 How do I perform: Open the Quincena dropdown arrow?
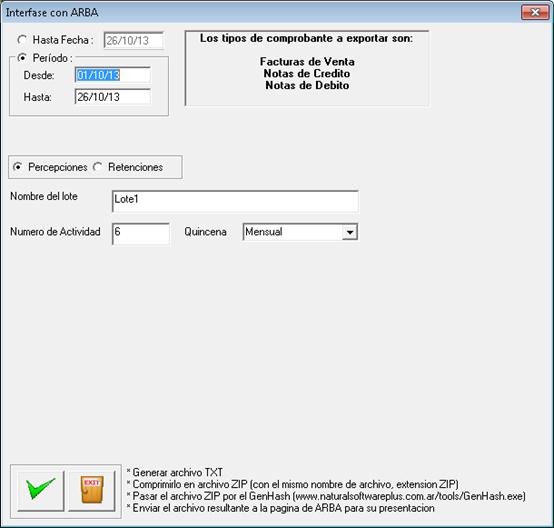350,232
